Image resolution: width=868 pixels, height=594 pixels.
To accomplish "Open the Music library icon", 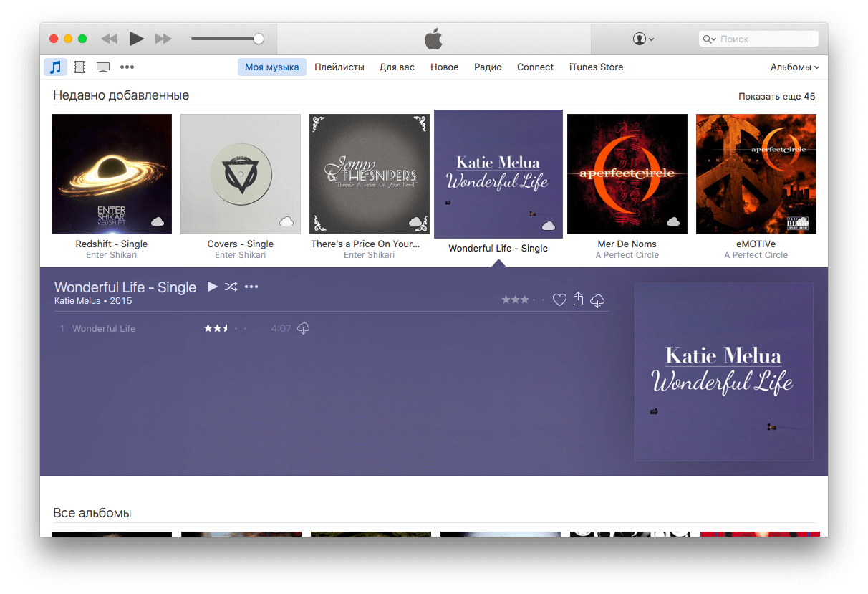I will (55, 67).
